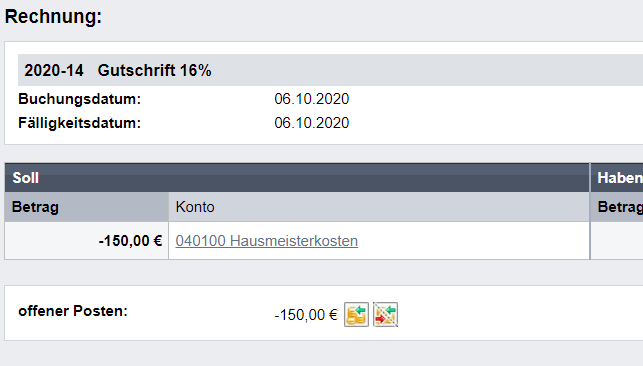Screen dimensions: 643x366
Task: Click the offener Posten amount -150,00 €
Action: [306, 315]
